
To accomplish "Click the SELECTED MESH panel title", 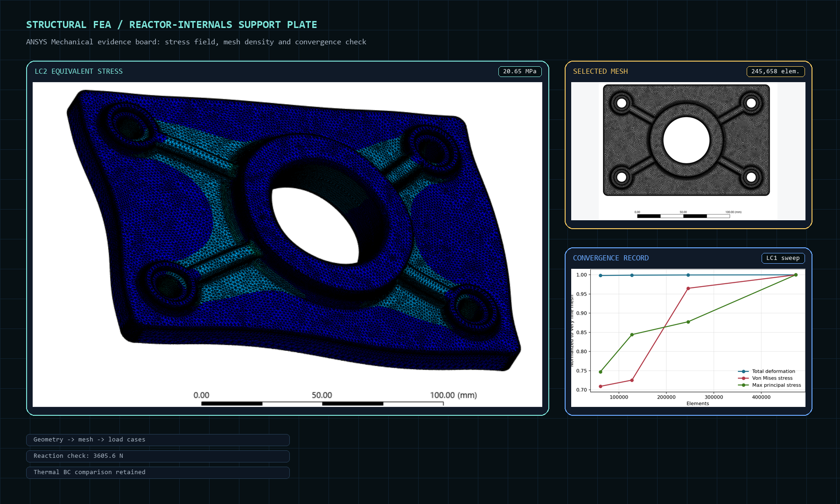I will [600, 71].
